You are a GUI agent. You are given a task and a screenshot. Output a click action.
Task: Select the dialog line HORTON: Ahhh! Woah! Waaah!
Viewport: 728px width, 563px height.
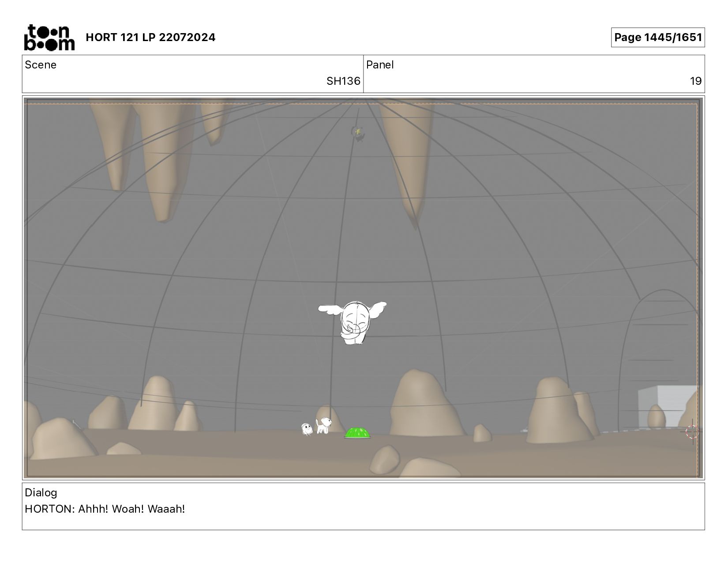(x=105, y=509)
